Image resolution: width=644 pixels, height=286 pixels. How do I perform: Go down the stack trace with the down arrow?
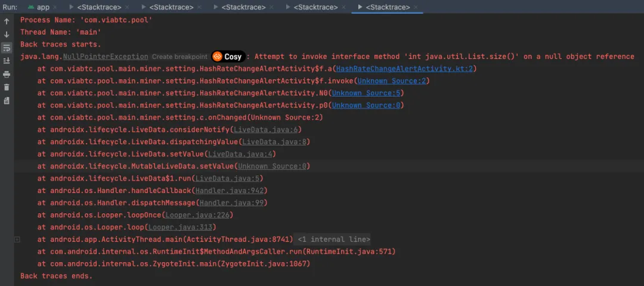(x=7, y=35)
